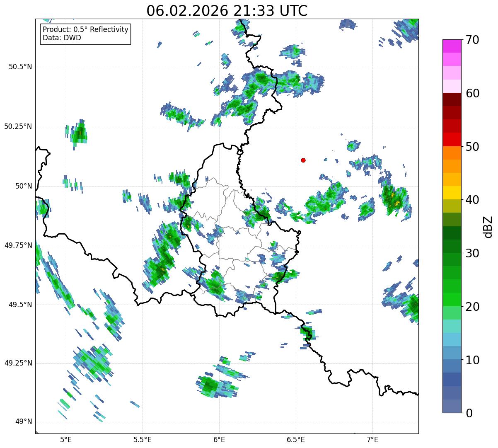Click the longitude label 5°E

(x=66, y=439)
